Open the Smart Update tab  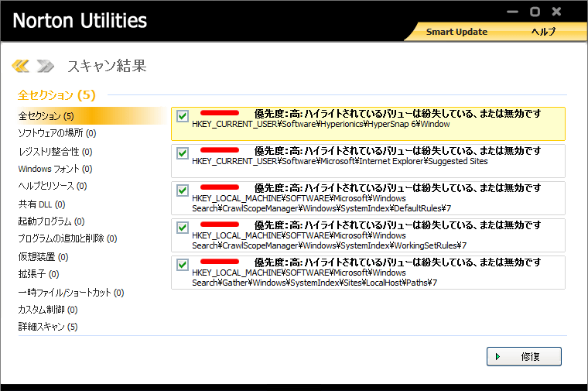[456, 32]
